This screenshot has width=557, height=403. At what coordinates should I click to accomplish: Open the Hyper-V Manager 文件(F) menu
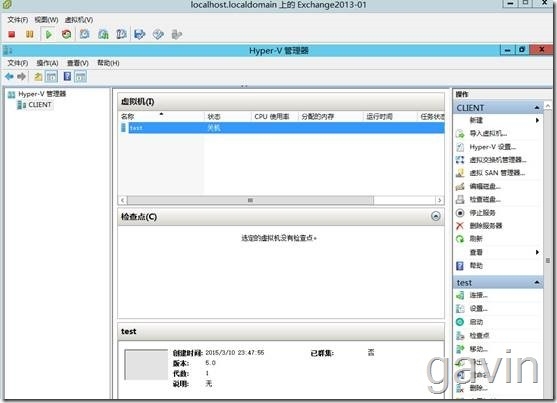pos(18,63)
